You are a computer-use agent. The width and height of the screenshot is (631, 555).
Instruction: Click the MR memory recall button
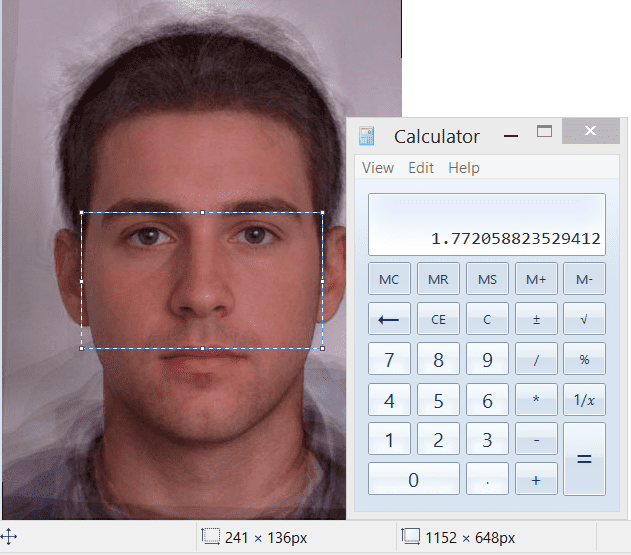tap(438, 279)
